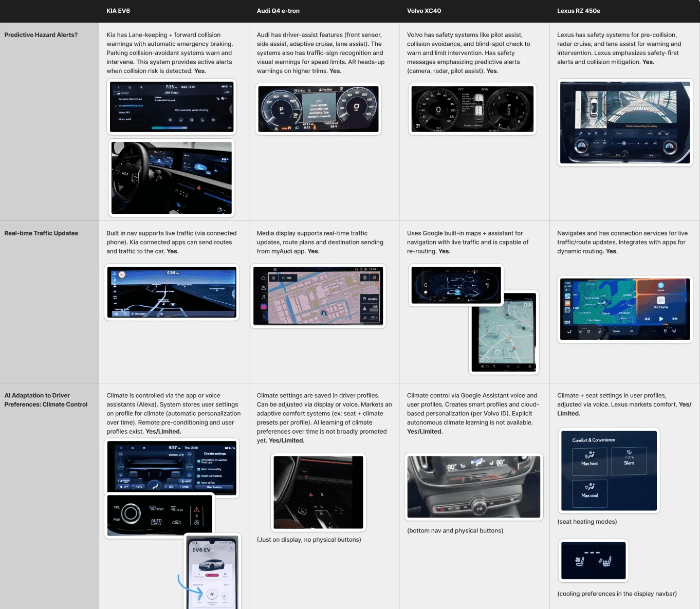The image size is (700, 609).
Task: Open the Volvo console with knob photo
Action: (x=473, y=487)
